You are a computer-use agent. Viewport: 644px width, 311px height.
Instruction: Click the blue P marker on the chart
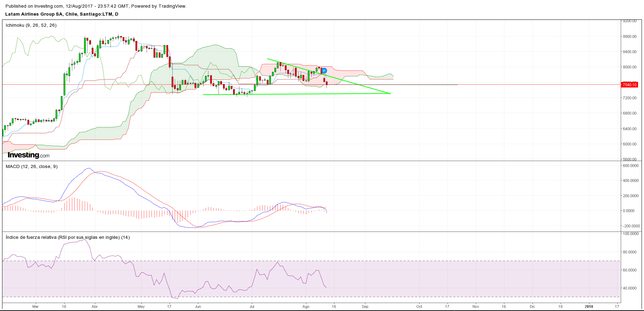[x=324, y=71]
